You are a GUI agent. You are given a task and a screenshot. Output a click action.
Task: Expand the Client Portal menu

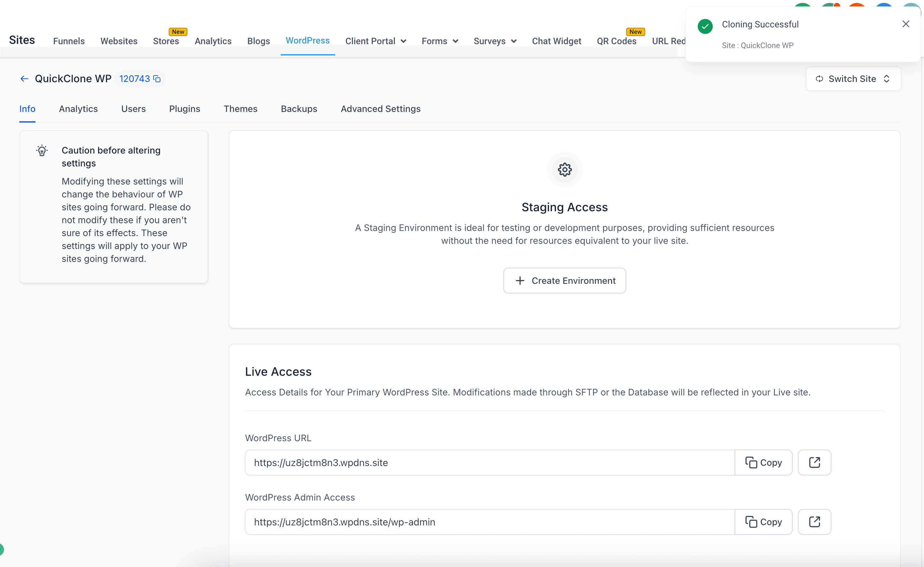[376, 41]
